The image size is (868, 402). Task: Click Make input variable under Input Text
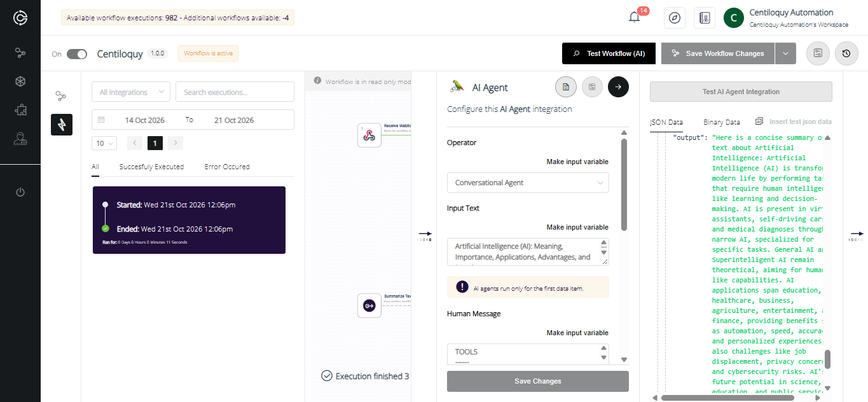pyautogui.click(x=577, y=227)
